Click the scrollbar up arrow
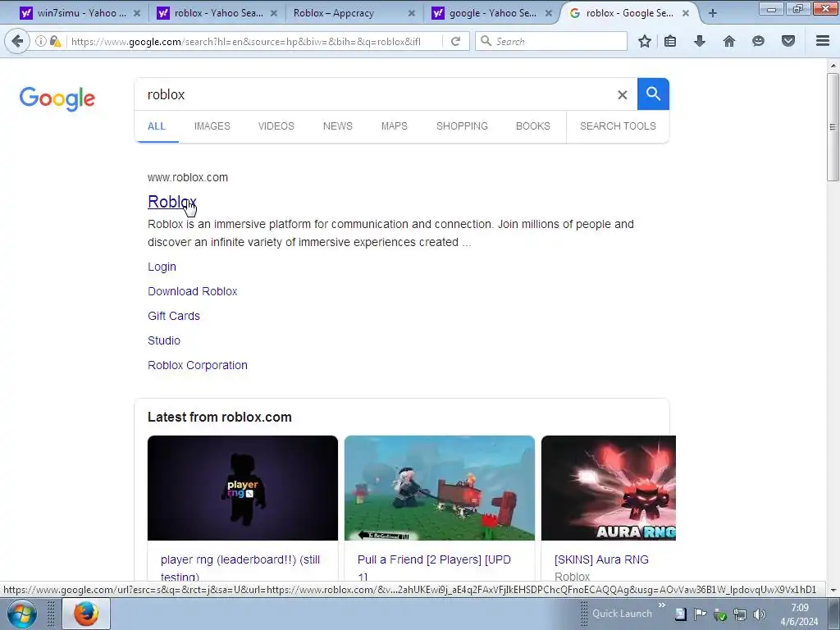Viewport: 840px width, 630px height. [x=833, y=66]
